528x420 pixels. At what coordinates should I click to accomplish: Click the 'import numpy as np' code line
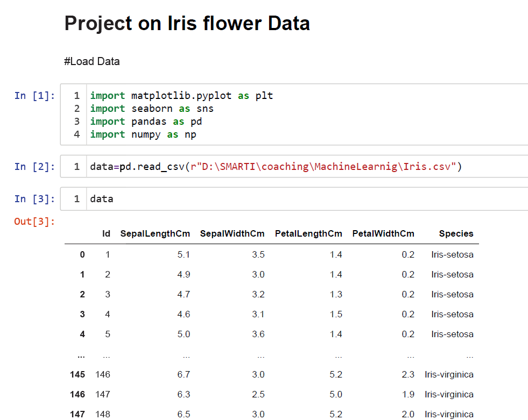143,134
